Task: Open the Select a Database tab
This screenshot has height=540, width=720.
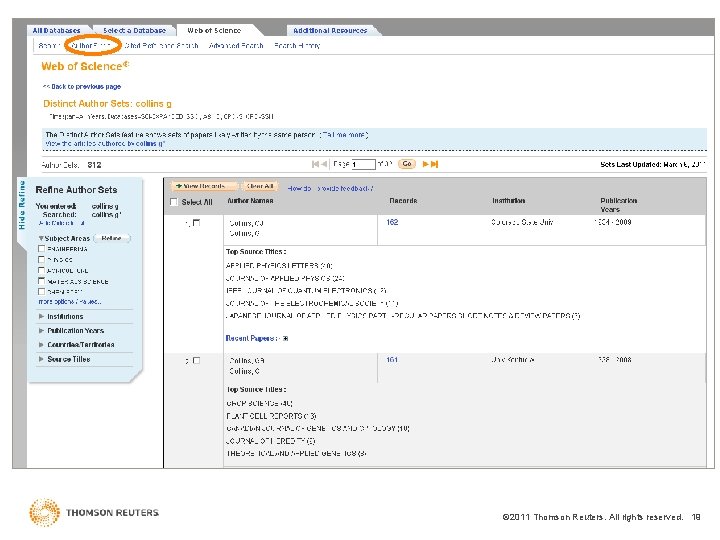Action: (x=134, y=30)
